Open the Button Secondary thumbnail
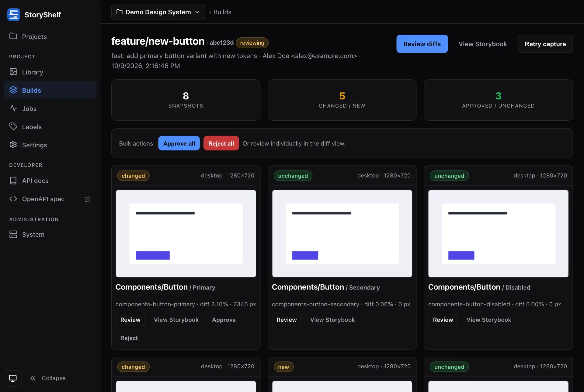Image resolution: width=584 pixels, height=392 pixels. [x=342, y=233]
